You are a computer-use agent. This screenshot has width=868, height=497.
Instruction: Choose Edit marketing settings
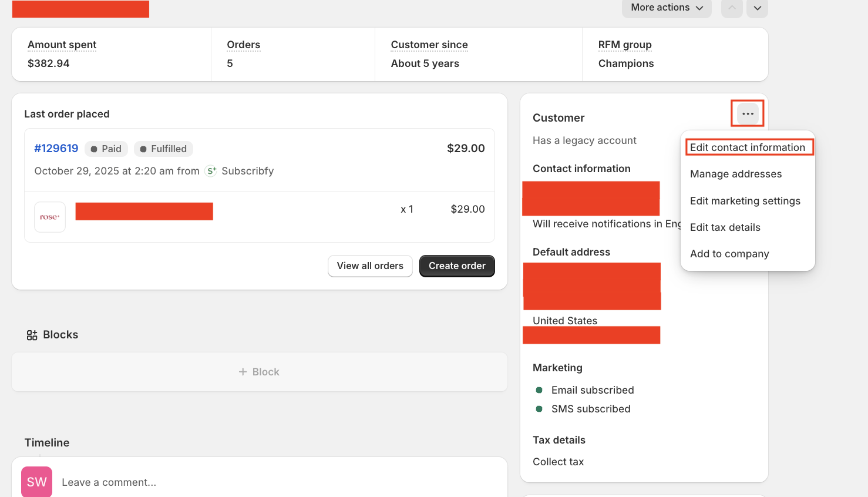[x=745, y=200]
